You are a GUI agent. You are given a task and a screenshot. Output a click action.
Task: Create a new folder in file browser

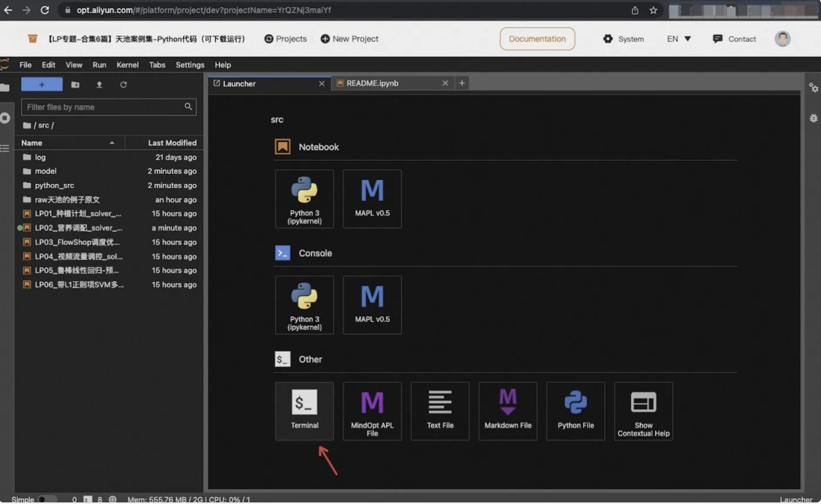coord(75,84)
